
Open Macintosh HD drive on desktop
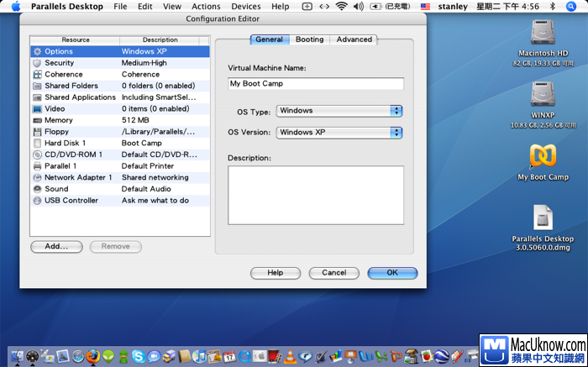(543, 34)
